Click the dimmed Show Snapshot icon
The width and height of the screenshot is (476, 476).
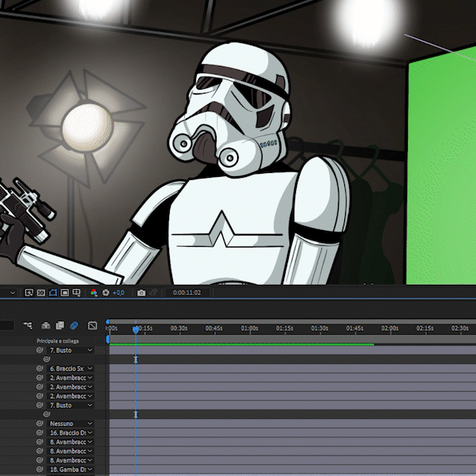153,293
